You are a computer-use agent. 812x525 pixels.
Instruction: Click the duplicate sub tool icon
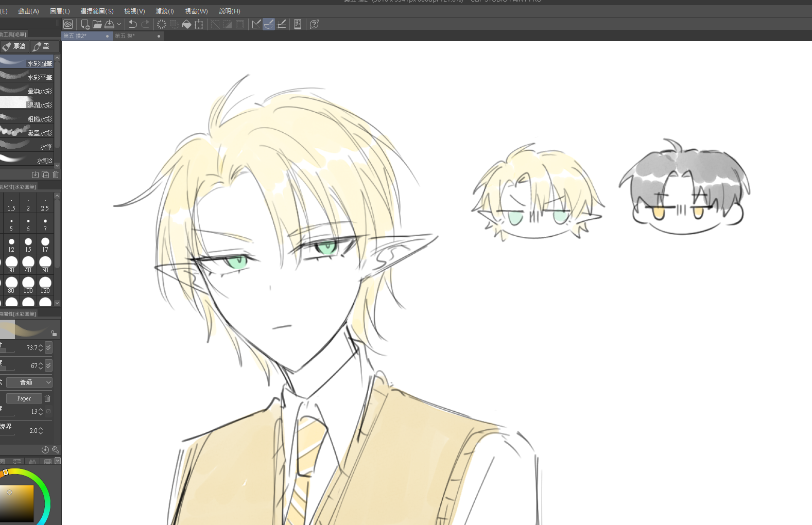pos(45,174)
